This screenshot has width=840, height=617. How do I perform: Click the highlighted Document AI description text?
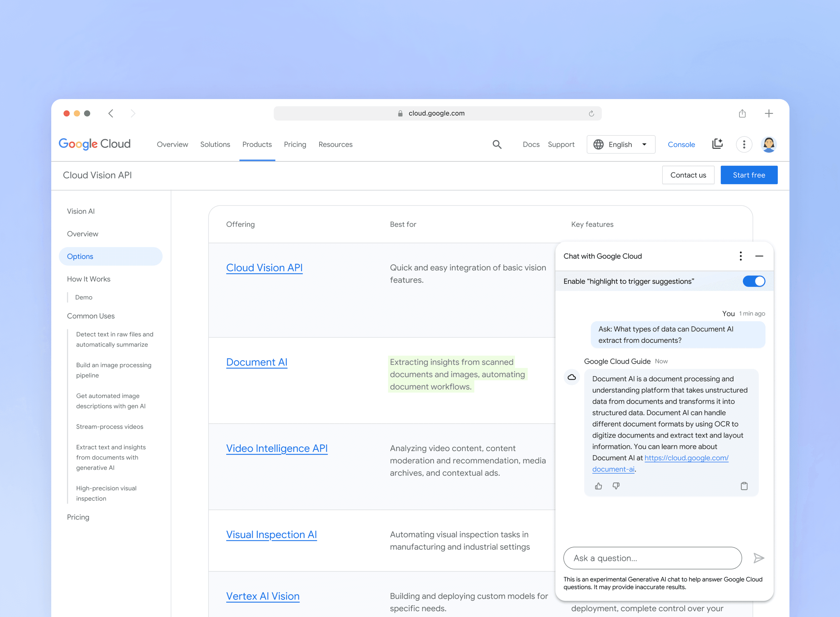click(x=457, y=374)
